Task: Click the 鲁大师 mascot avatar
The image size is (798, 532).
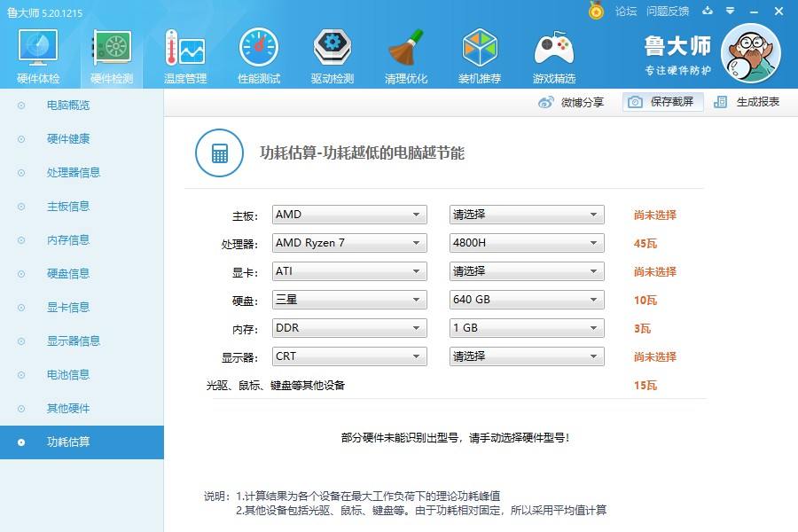Action: tap(751, 53)
